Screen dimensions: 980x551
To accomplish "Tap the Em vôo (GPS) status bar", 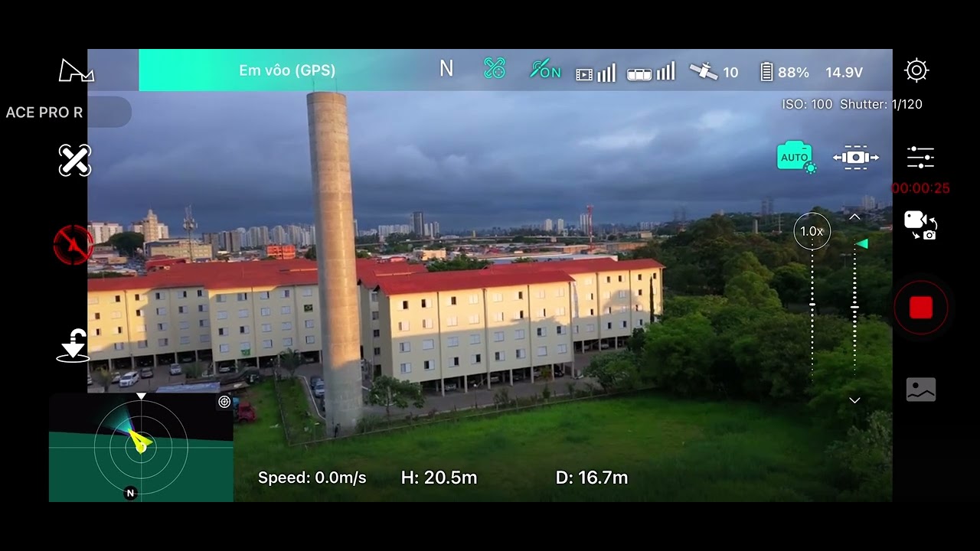I will coord(287,70).
